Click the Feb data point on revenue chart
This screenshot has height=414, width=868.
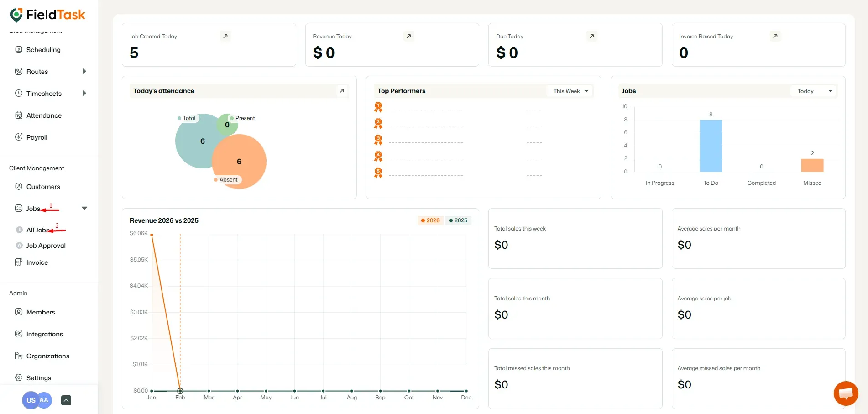coord(180,391)
